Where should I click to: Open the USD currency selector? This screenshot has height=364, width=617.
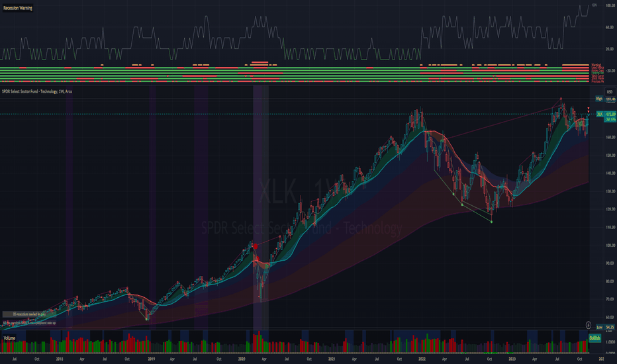coord(610,92)
